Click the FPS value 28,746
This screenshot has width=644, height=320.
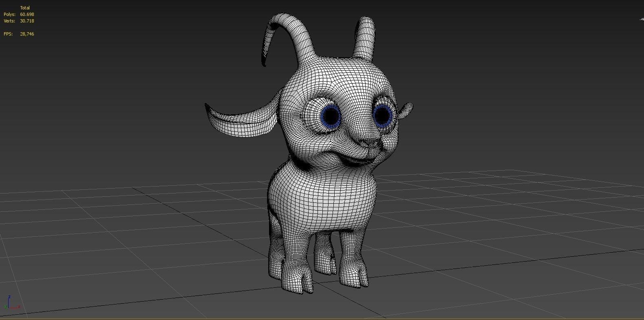tap(27, 34)
